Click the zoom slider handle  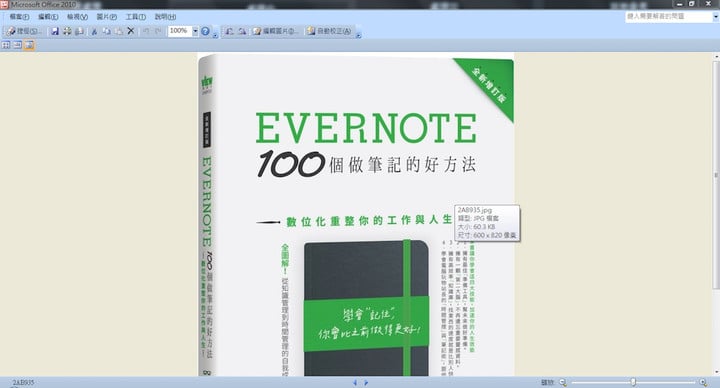[633, 382]
